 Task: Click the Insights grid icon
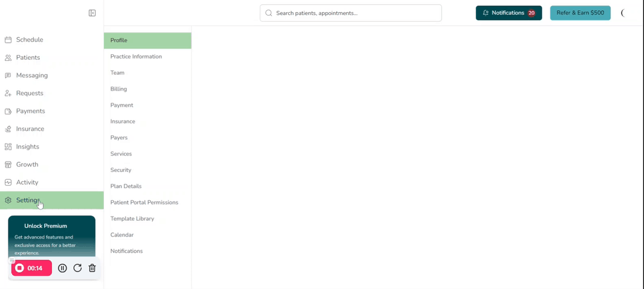point(8,147)
